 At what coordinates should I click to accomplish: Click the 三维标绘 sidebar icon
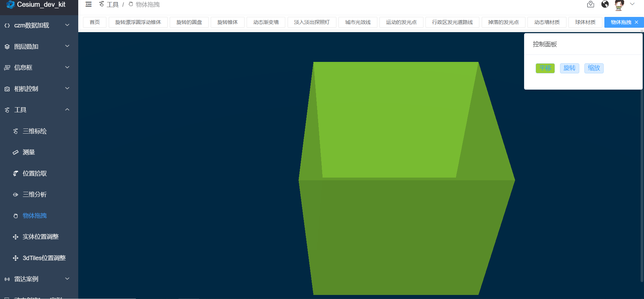(16, 131)
